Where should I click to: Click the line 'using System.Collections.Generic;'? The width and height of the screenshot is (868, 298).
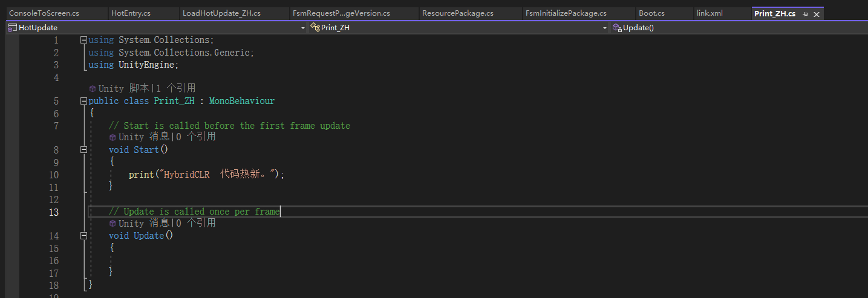pos(171,53)
